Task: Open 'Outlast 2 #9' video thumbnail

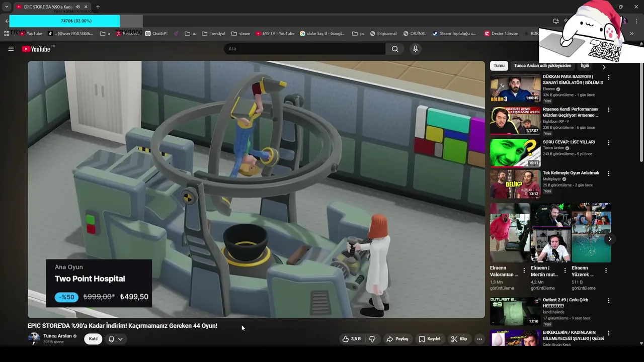Action: (515, 311)
